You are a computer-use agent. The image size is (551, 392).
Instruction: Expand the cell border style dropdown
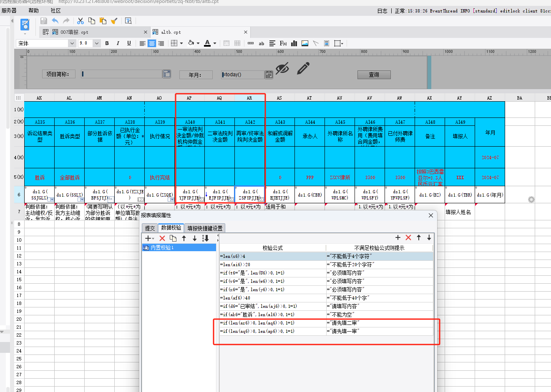coord(182,43)
